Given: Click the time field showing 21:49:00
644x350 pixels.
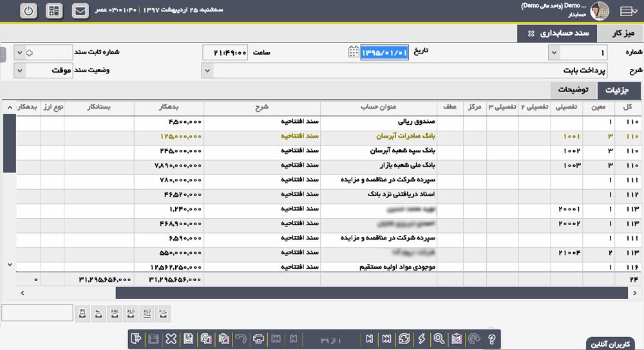Looking at the screenshot, I should point(225,53).
